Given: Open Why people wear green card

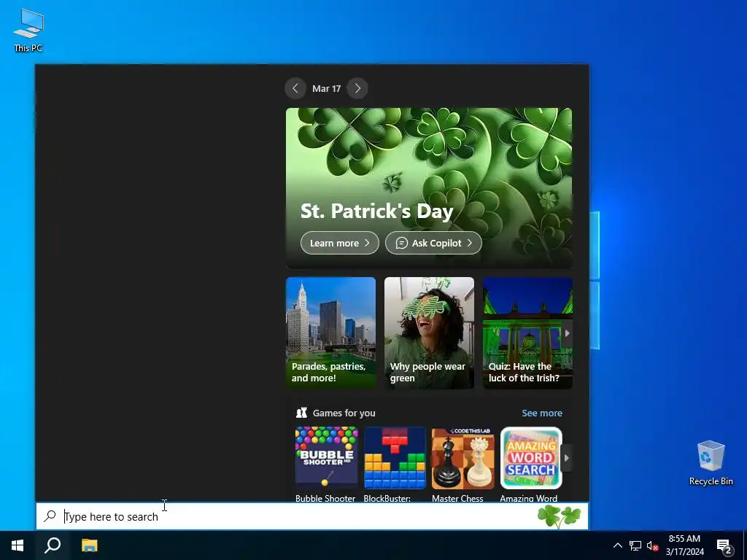Looking at the screenshot, I should pyautogui.click(x=429, y=332).
